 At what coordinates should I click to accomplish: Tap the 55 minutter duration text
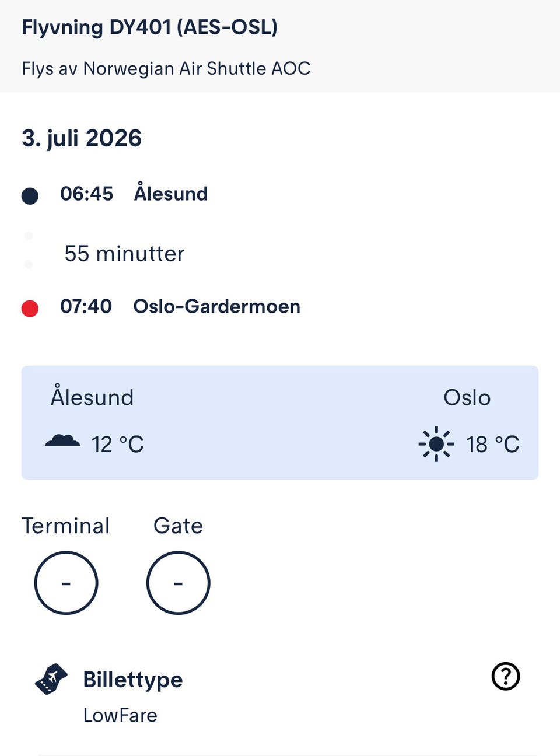coord(124,254)
